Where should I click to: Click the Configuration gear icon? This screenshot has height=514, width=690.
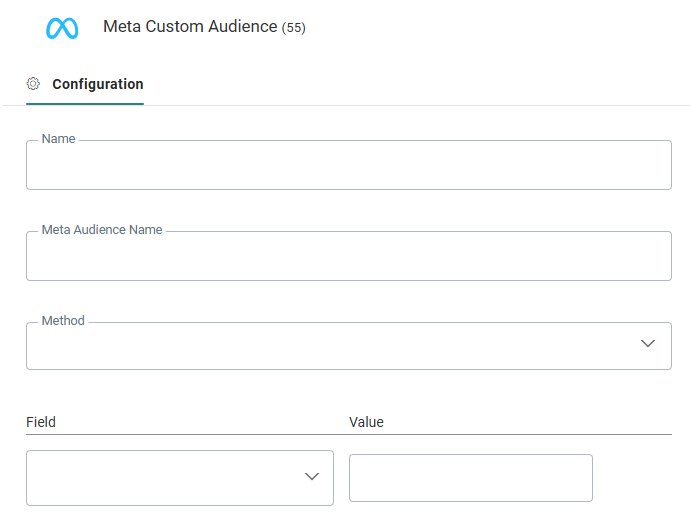33,84
